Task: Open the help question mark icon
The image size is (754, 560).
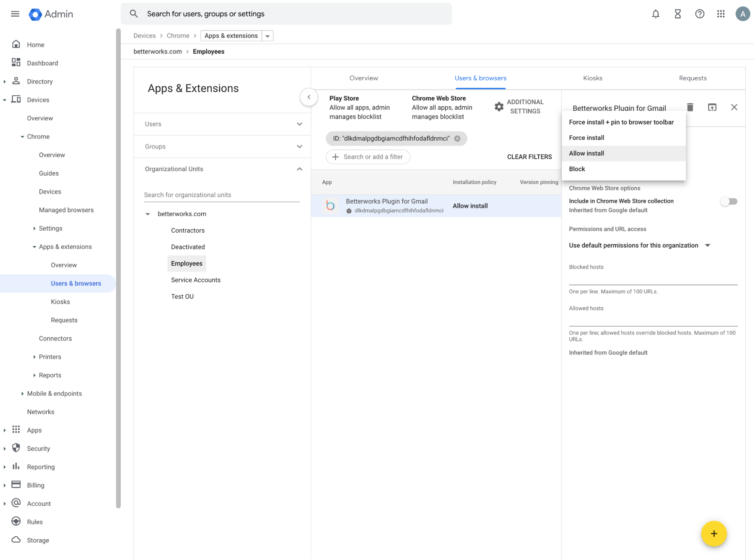Action: [x=699, y=14]
